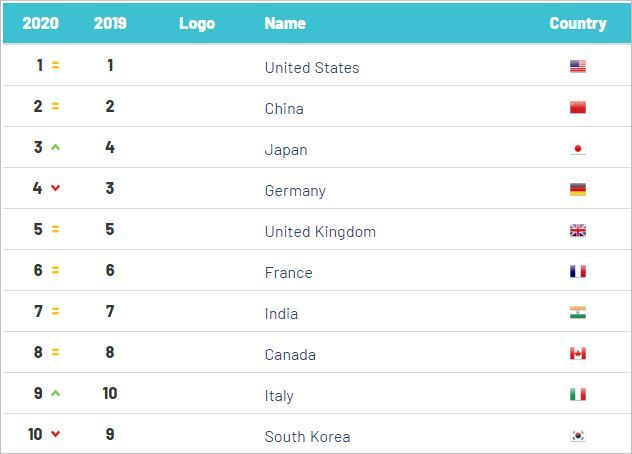Click red down arrow beside Germany's rank 4
This screenshot has height=454, width=632.
[x=56, y=188]
